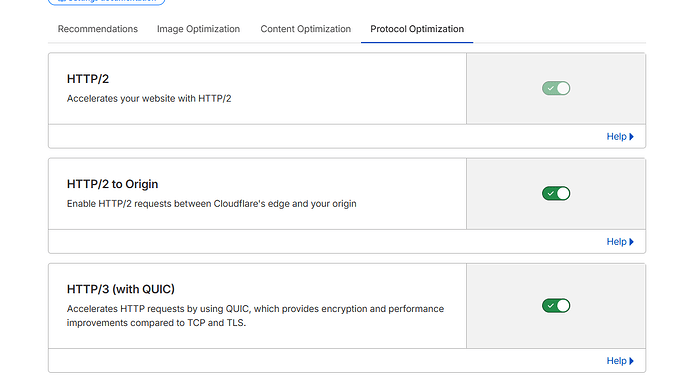Disable HTTP/2 to Origin toggle
Screen dimensions: 689x378
pyautogui.click(x=556, y=193)
